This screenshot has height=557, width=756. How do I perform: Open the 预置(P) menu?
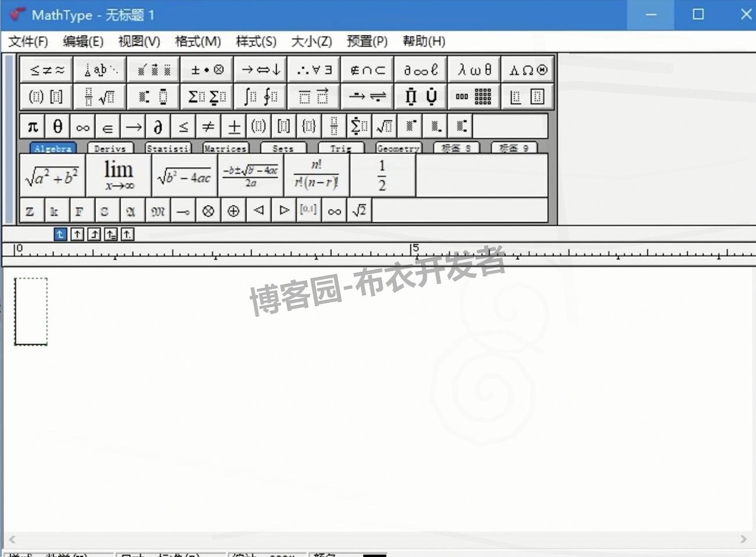tap(366, 41)
